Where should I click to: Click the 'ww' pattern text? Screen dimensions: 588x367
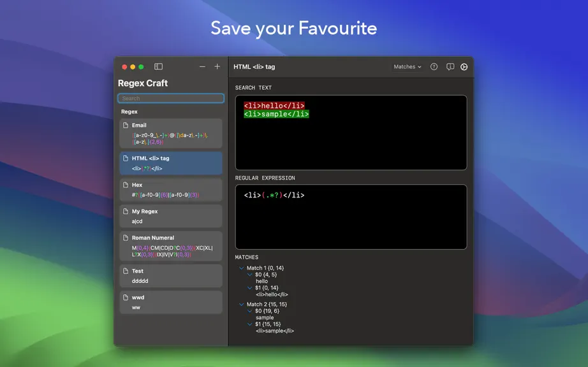136,308
